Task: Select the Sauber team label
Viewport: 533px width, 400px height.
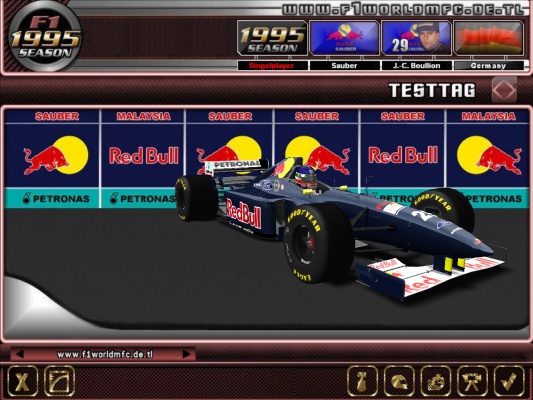Action: tap(344, 66)
